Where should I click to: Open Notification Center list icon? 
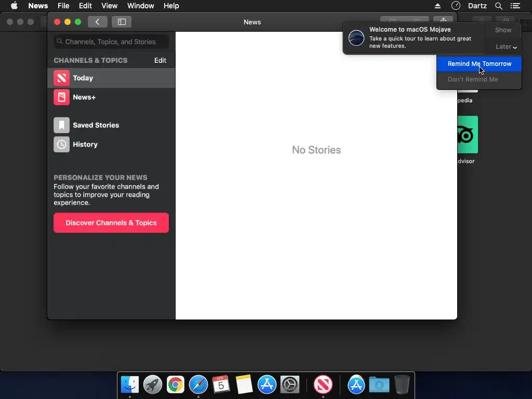point(515,6)
